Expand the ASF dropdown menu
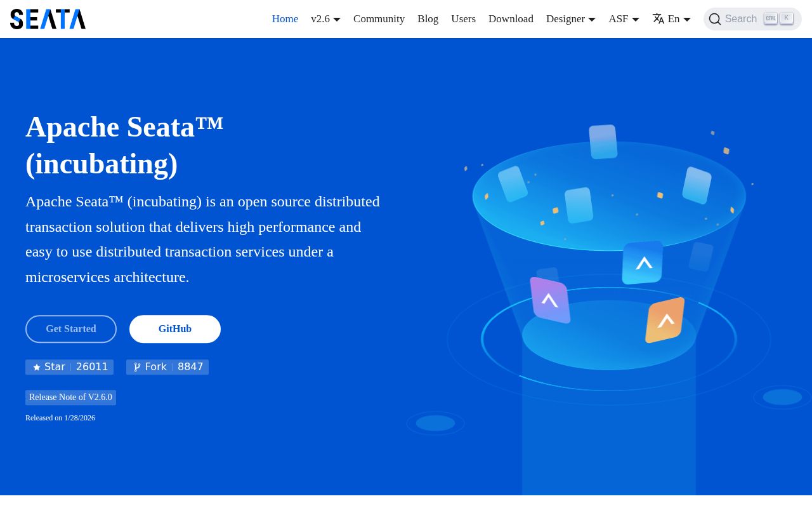This screenshot has width=812, height=508. click(x=624, y=19)
